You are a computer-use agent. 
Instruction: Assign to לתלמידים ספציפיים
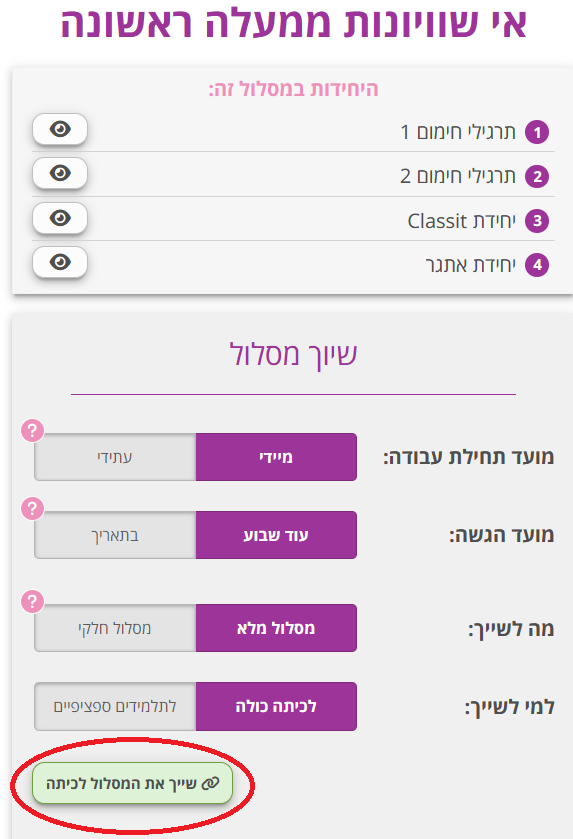coord(115,706)
